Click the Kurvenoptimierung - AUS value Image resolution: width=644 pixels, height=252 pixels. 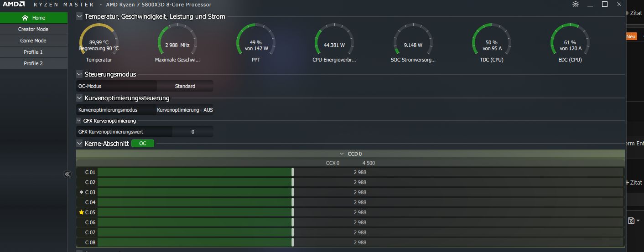point(185,110)
